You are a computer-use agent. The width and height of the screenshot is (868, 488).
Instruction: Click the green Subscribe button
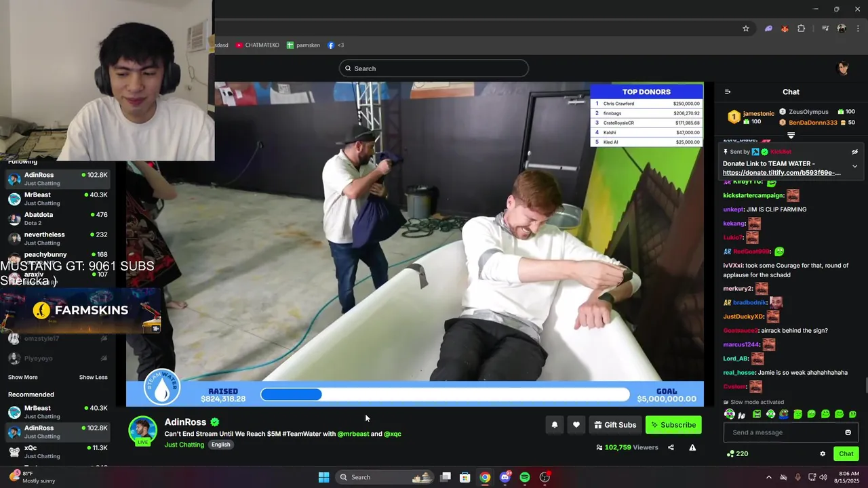click(x=673, y=425)
